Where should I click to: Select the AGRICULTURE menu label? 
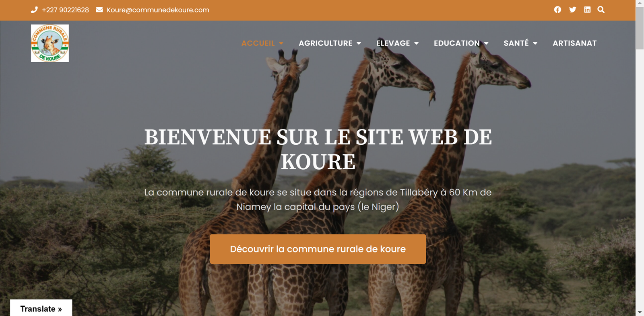pyautogui.click(x=325, y=43)
